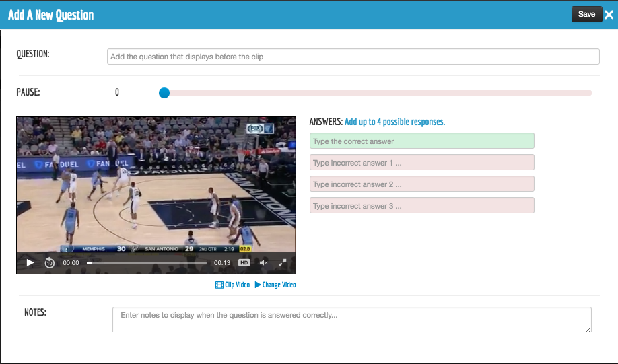
Task: Click into the Notes text area
Action: [351, 319]
